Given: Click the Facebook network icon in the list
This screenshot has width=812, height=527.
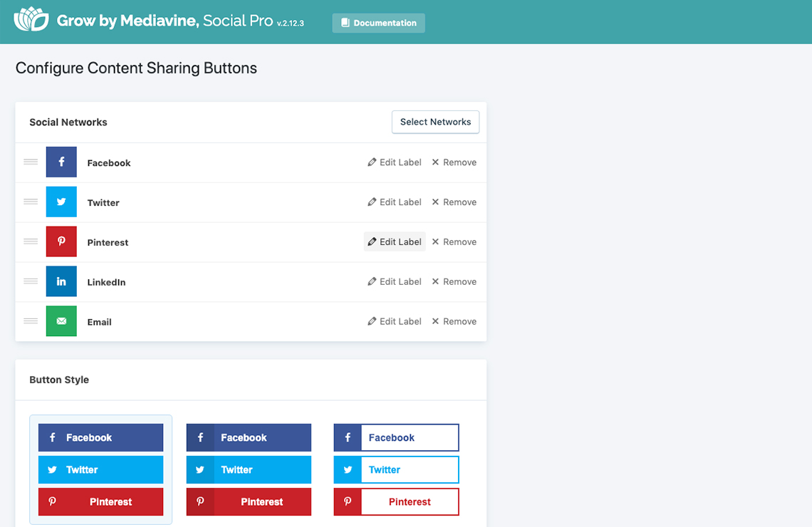Looking at the screenshot, I should point(61,162).
